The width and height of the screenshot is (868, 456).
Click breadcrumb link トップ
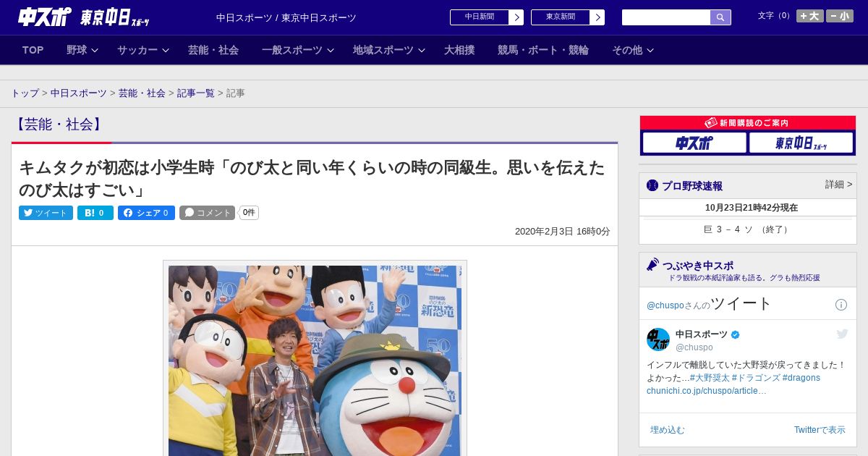point(25,93)
